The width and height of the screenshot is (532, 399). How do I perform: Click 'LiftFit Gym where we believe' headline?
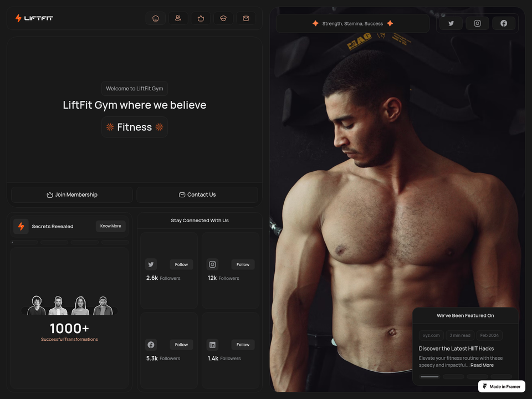tap(134, 105)
